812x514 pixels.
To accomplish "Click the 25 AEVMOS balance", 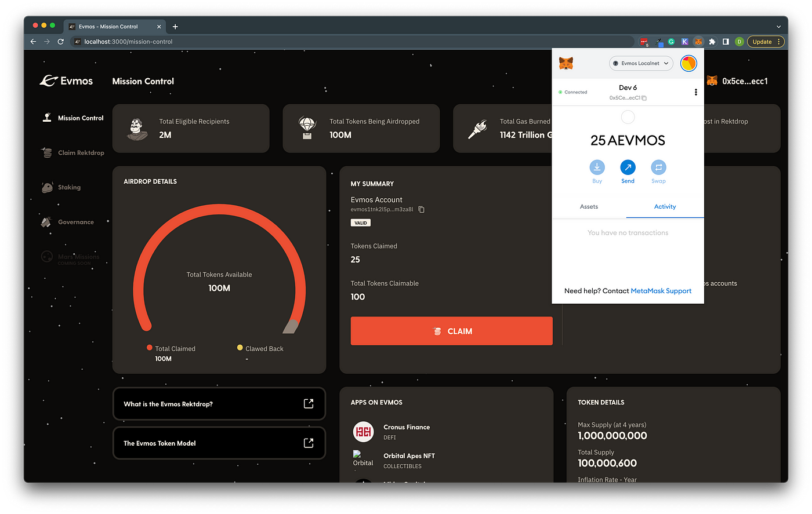I will pyautogui.click(x=628, y=140).
